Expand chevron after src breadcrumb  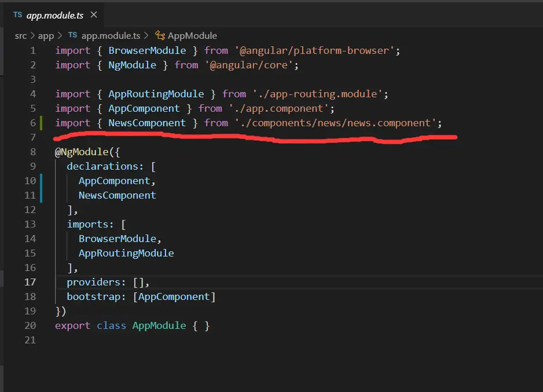point(32,36)
